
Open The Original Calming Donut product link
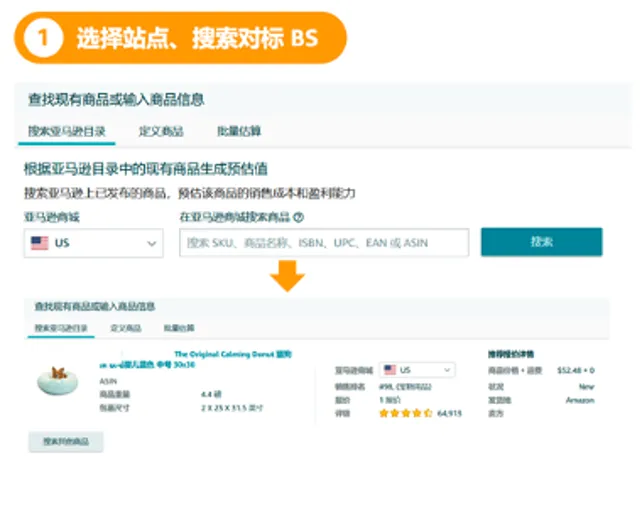pyautogui.click(x=232, y=353)
